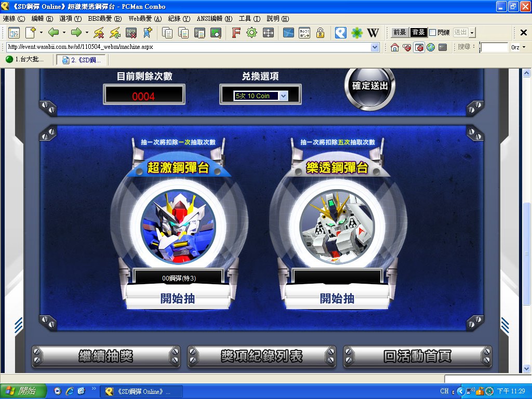
Task: Open the 說明 (H) menu
Action: pos(277,19)
